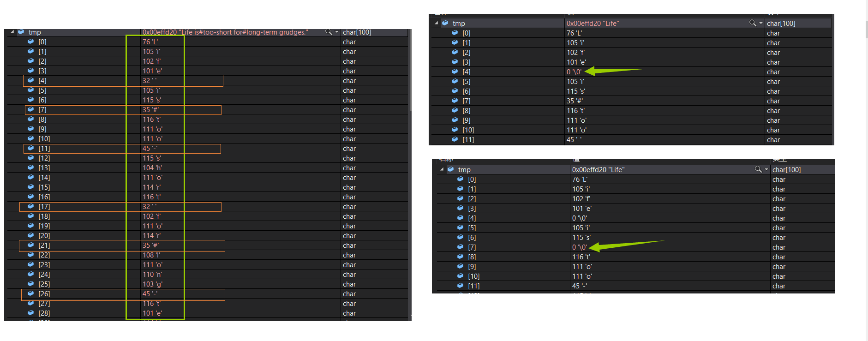868x341 pixels.
Task: Select the 116 't' value of element [27]
Action: (x=151, y=303)
